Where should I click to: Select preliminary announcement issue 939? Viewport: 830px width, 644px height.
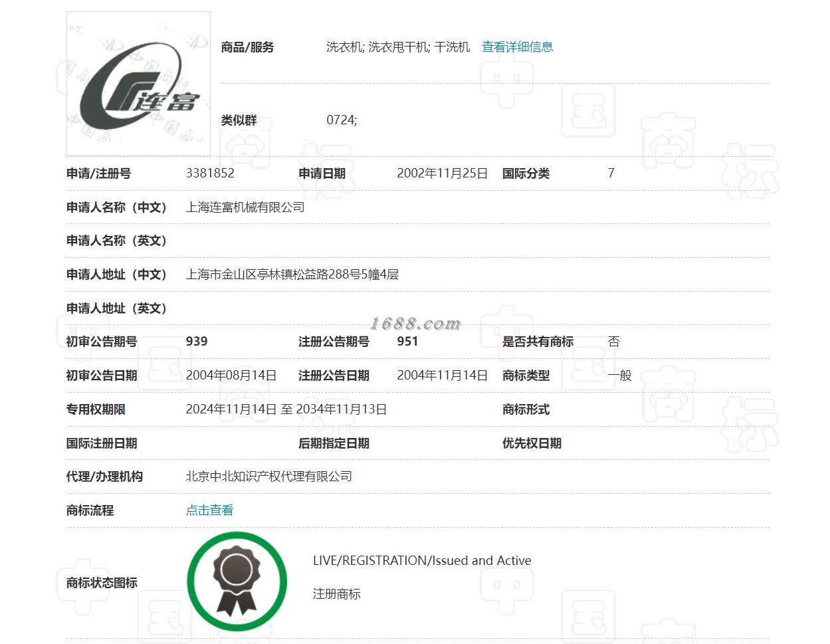(197, 342)
